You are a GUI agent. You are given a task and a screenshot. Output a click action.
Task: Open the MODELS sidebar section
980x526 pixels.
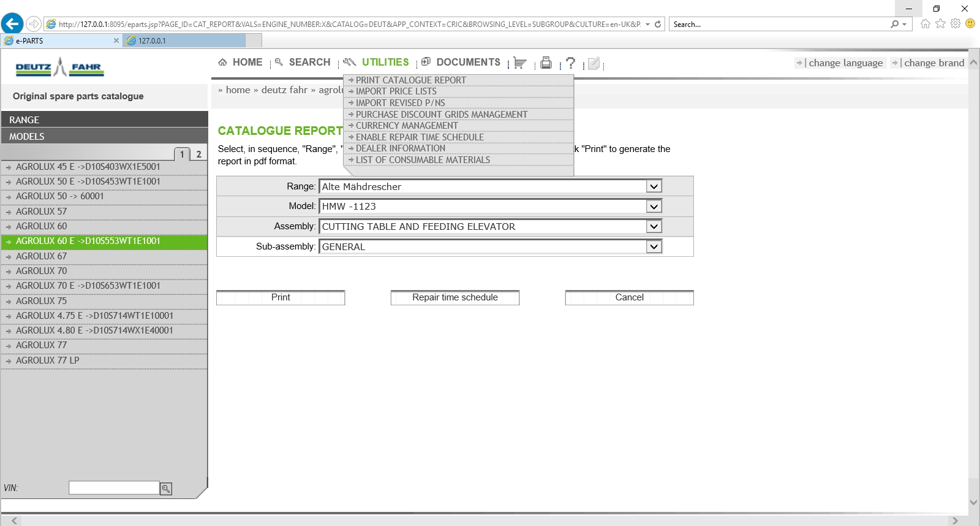tap(104, 136)
